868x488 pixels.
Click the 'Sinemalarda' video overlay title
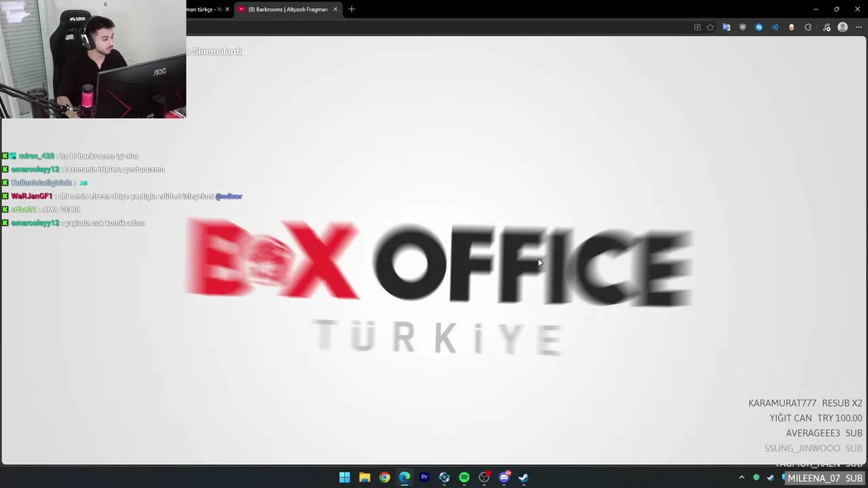tap(217, 52)
